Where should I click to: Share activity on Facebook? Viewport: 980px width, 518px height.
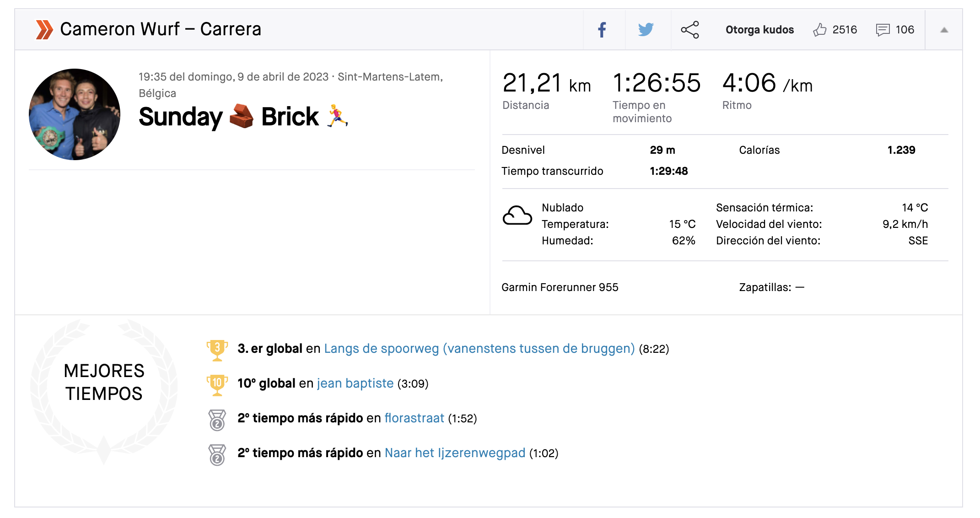click(602, 30)
